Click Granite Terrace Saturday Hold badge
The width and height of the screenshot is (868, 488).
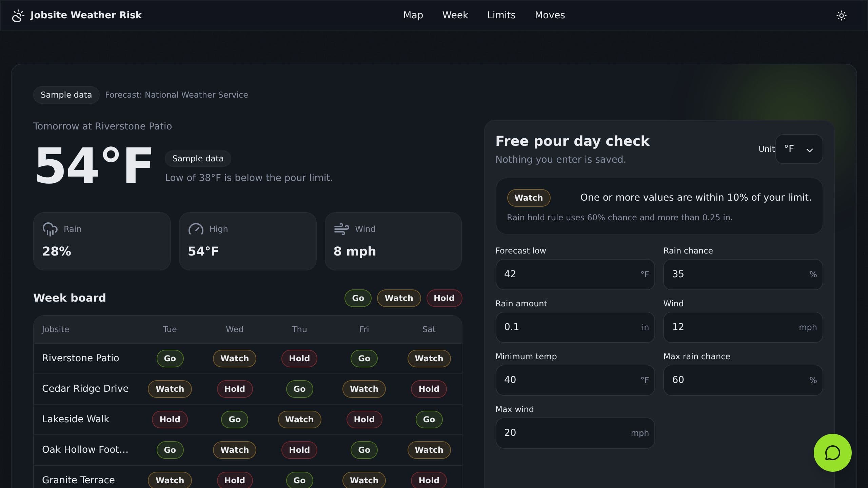429,480
